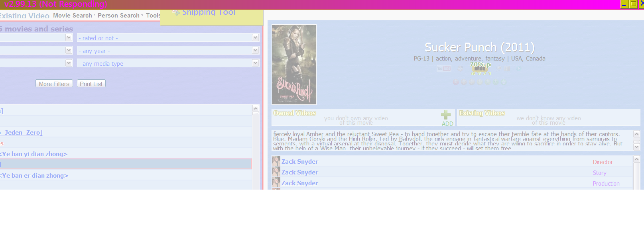The image size is (644, 239).
Task: Click the Owned Videos section header
Action: coord(295,113)
